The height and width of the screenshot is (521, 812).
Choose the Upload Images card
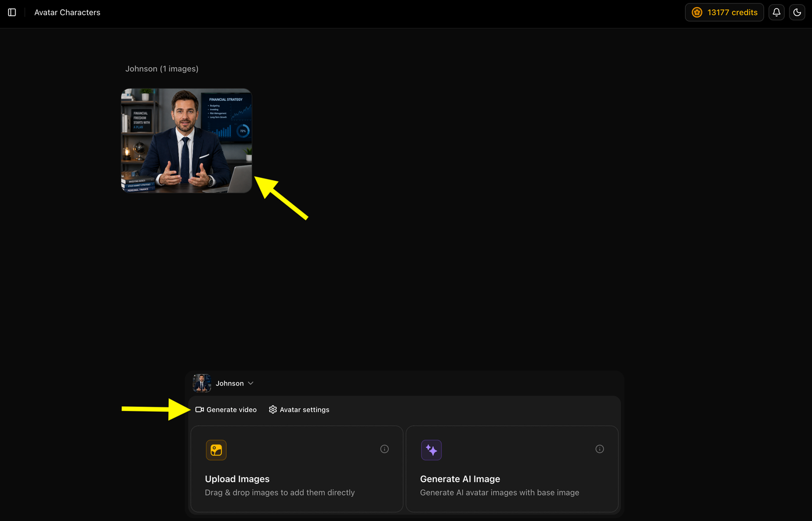click(x=297, y=469)
